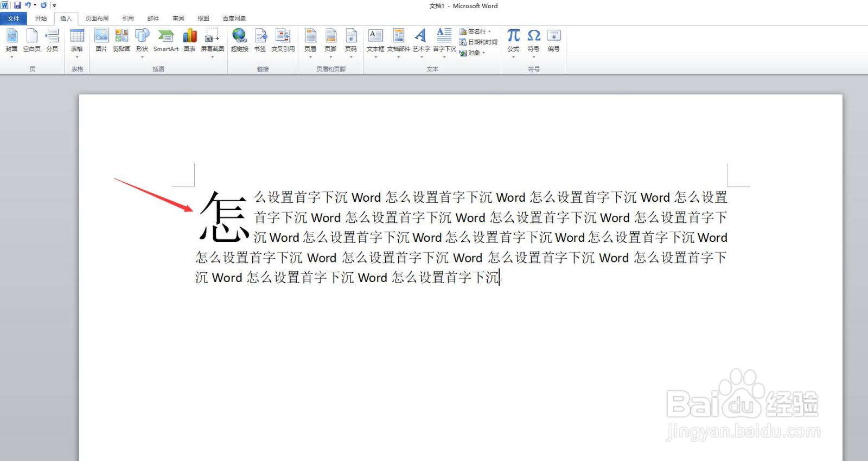Image resolution: width=868 pixels, height=461 pixels.
Task: Insert a chart (图表)
Action: (189, 41)
